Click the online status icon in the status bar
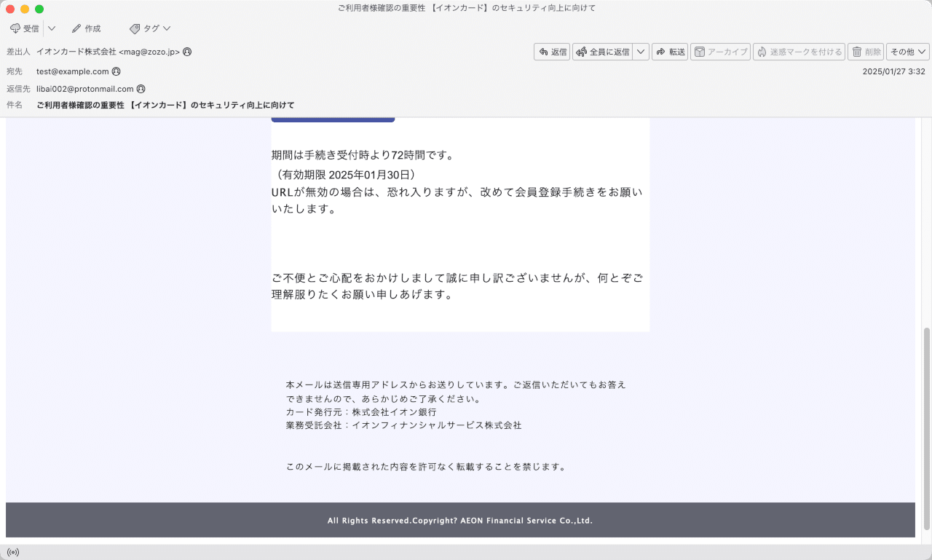Image resolution: width=932 pixels, height=560 pixels. (x=13, y=552)
